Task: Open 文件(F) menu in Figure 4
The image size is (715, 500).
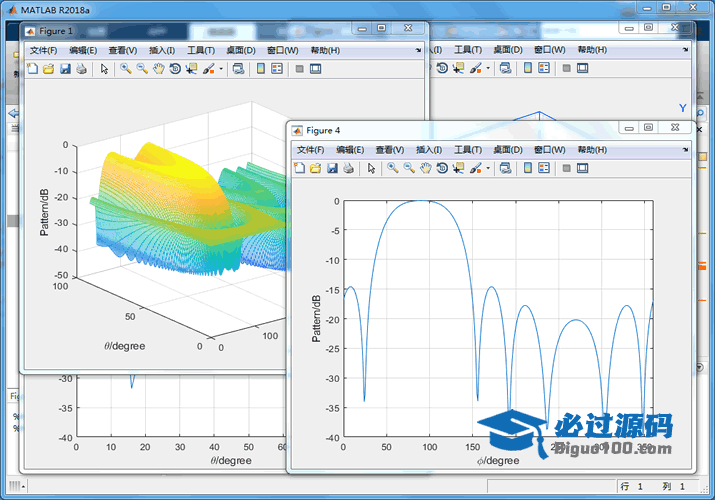Action: [311, 150]
